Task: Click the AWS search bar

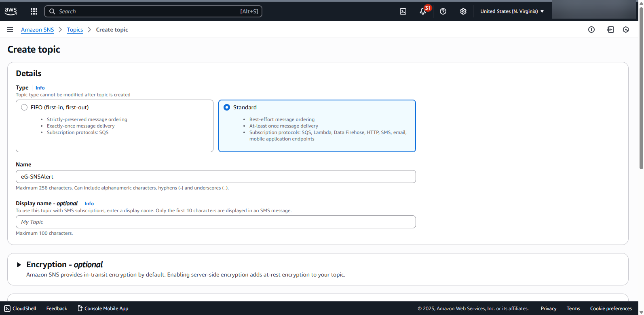Action: click(153, 11)
